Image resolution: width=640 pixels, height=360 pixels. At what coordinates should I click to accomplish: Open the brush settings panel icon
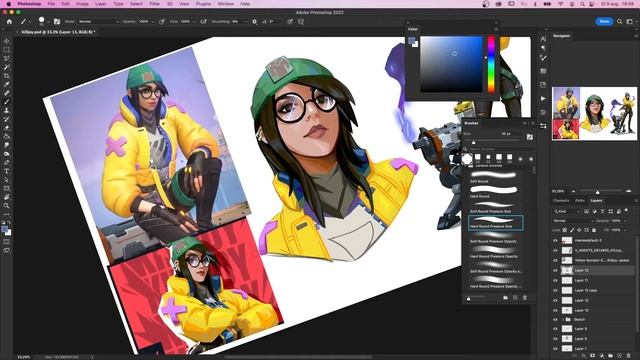pyautogui.click(x=57, y=22)
